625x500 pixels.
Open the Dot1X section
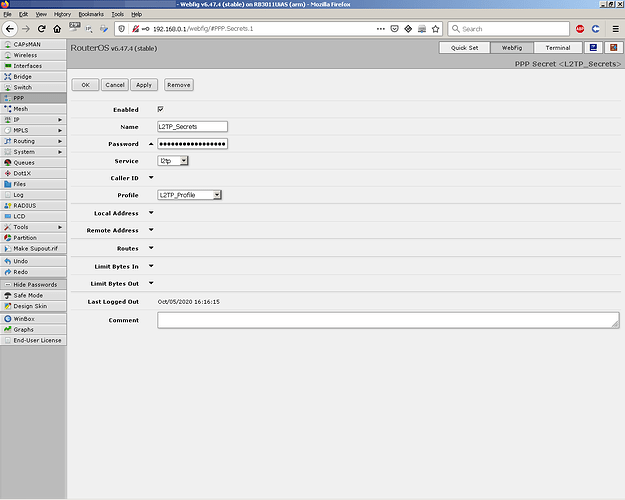coord(33,173)
